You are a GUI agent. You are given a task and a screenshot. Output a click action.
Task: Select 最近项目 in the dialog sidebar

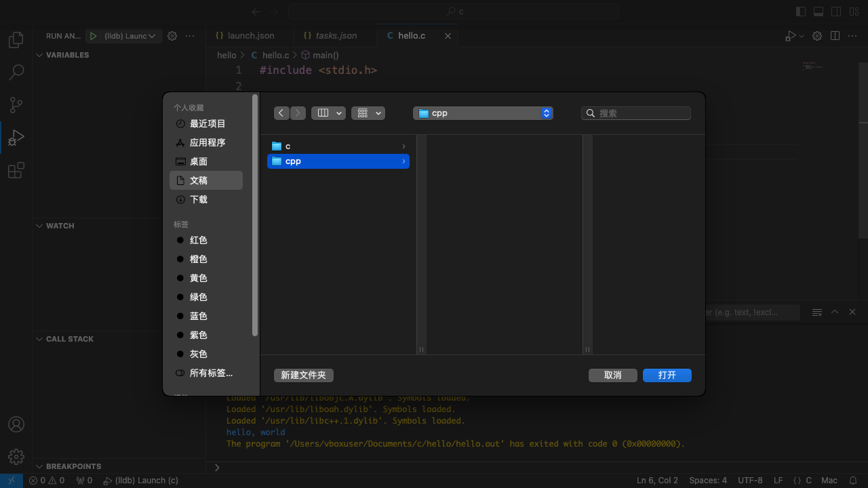(206, 123)
